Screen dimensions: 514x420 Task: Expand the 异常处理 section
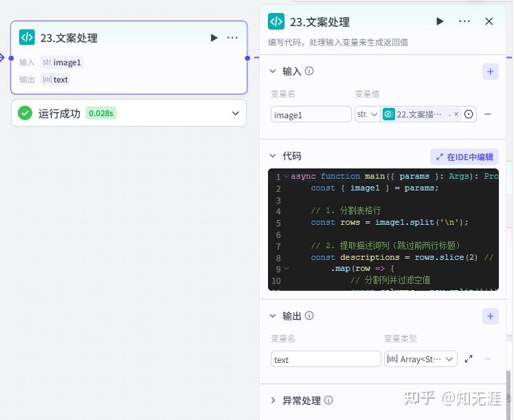pos(273,400)
